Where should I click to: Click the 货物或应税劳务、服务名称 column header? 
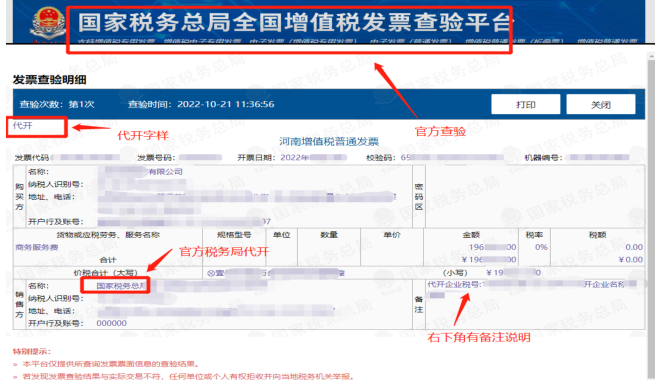pos(108,235)
